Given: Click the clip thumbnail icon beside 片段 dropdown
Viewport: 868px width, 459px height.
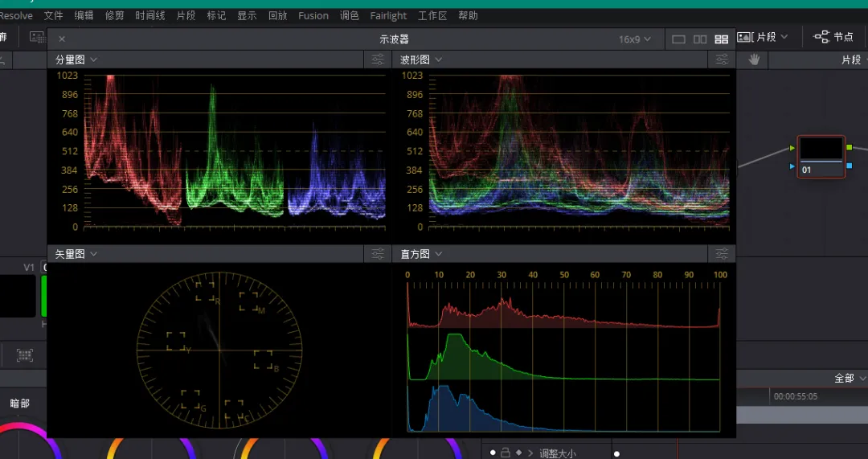Looking at the screenshot, I should coord(744,36).
